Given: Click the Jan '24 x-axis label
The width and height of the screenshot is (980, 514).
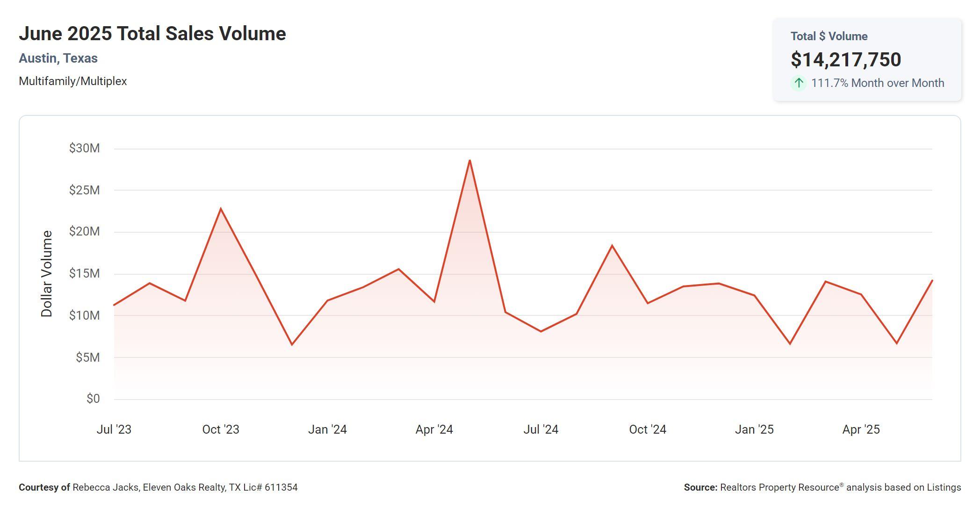Looking at the screenshot, I should click(327, 429).
